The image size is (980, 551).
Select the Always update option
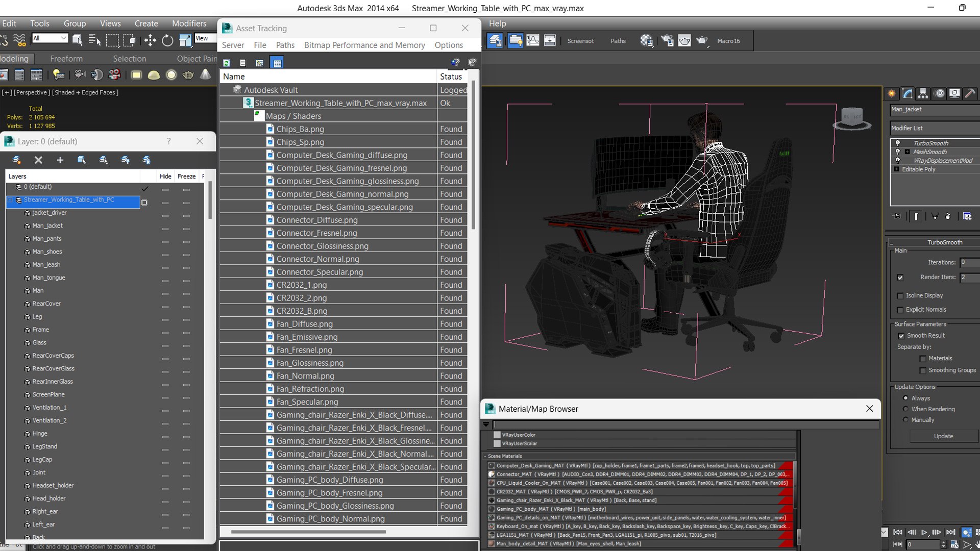[x=905, y=398]
